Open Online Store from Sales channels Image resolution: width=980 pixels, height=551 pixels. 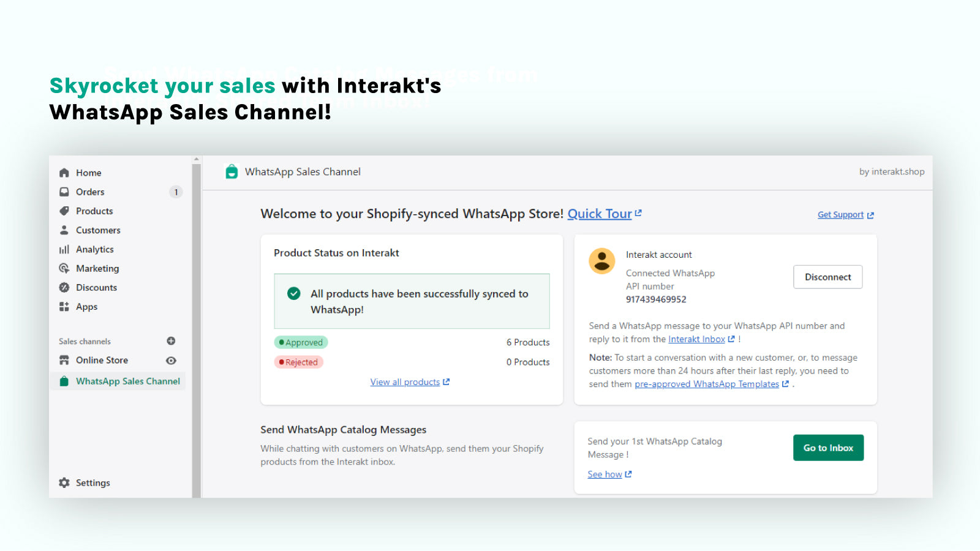102,361
